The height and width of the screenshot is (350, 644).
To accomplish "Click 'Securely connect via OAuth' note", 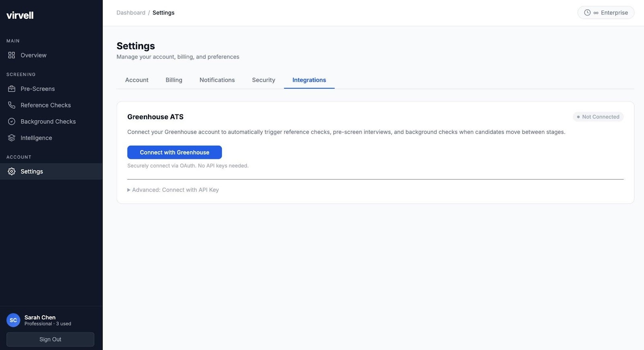I will click(x=188, y=166).
